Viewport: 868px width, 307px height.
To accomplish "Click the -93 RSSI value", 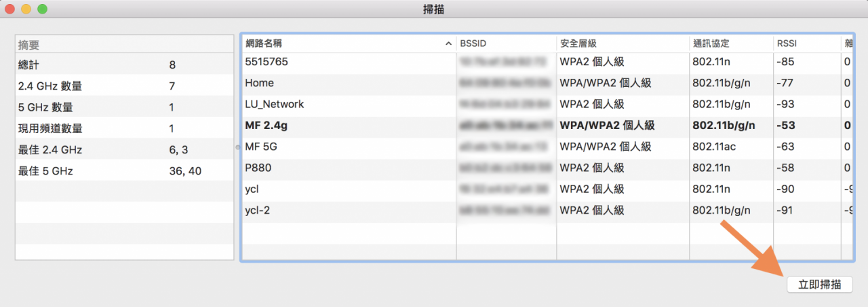I will pyautogui.click(x=785, y=104).
